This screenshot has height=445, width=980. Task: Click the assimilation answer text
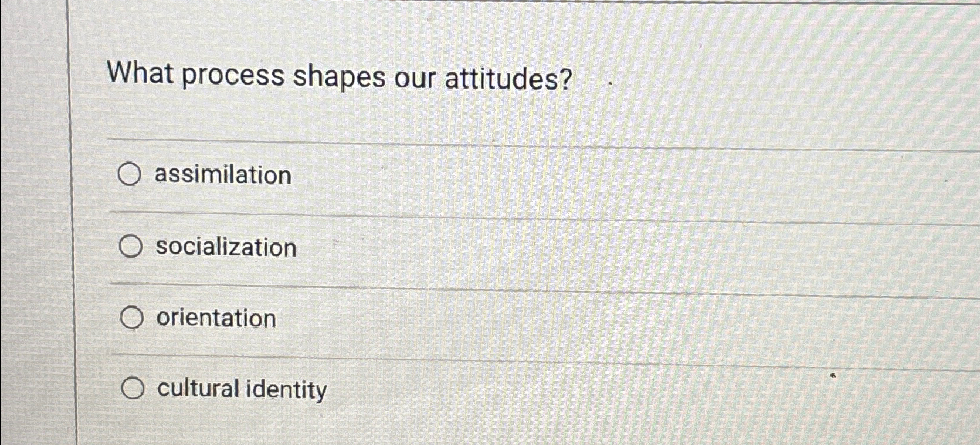point(222,174)
